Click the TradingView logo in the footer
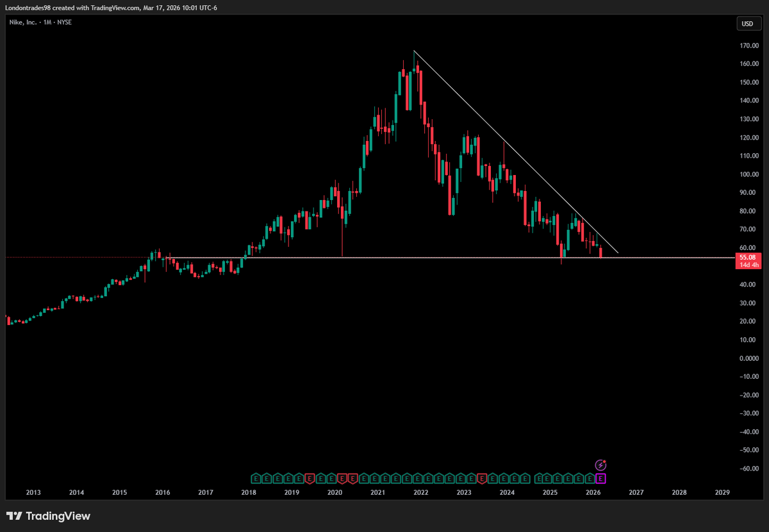769x532 pixels. pos(49,516)
